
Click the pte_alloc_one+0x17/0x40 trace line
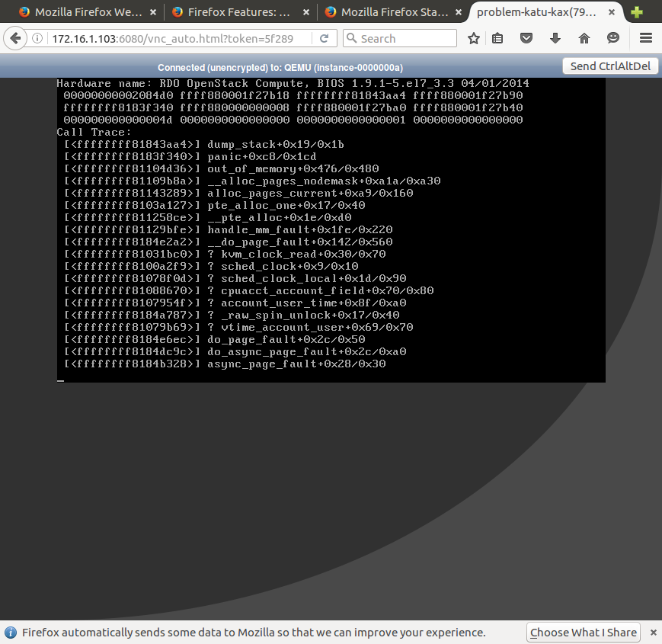pos(215,206)
